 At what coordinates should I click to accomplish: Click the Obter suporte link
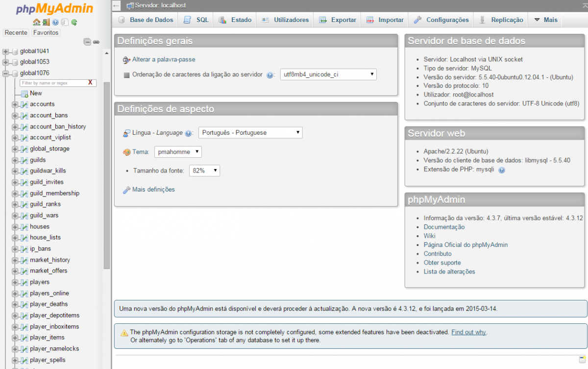point(442,263)
